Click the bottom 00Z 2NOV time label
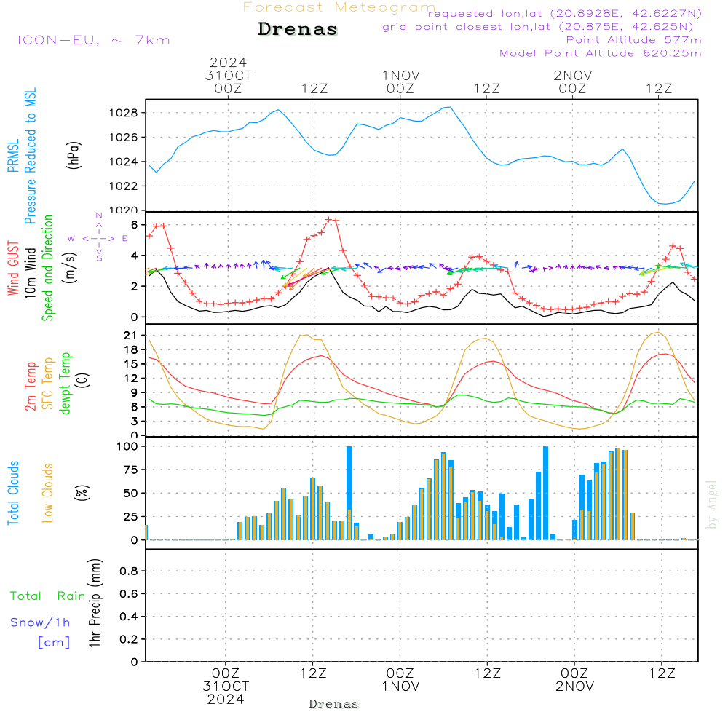 click(574, 680)
